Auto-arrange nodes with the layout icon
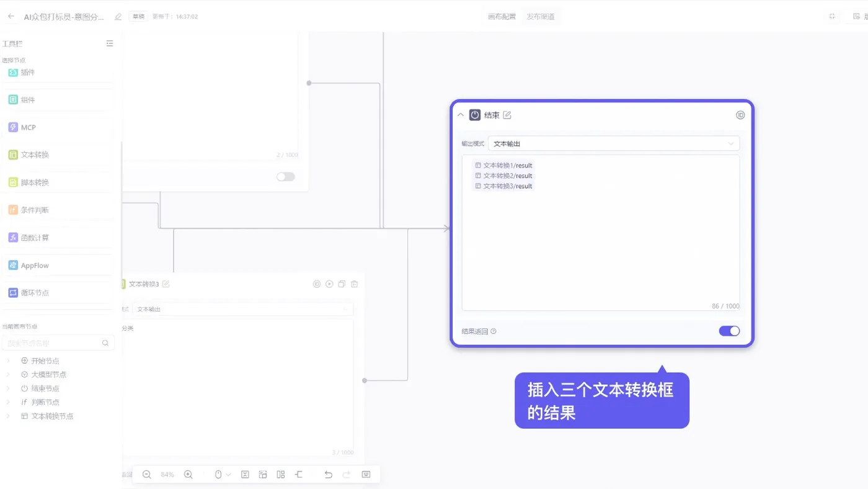Viewport: 868px width, 489px height. pos(281,474)
